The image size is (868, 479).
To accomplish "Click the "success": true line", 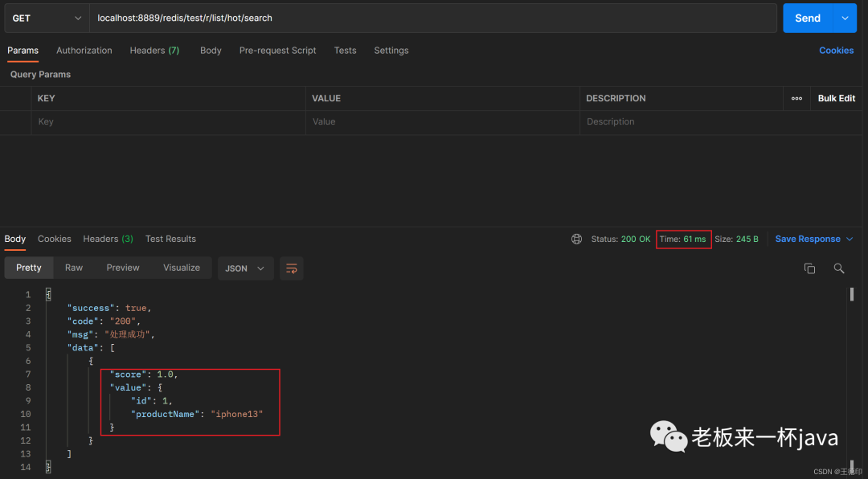I will tap(109, 308).
